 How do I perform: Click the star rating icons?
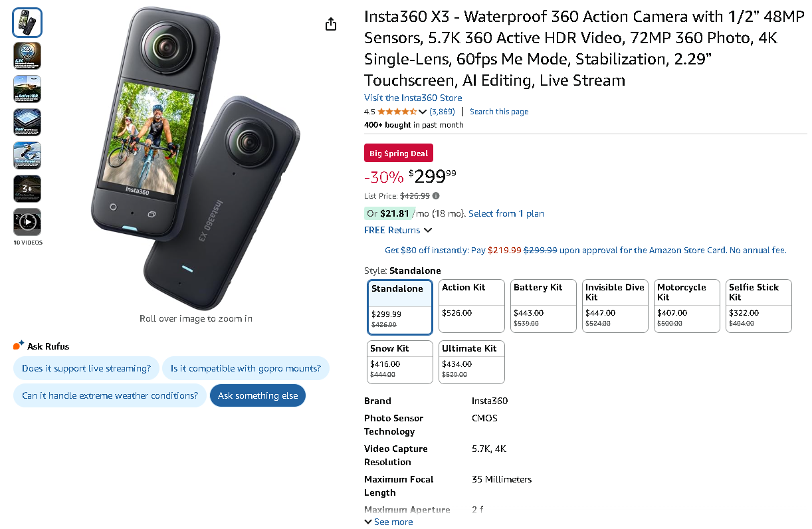tap(397, 112)
